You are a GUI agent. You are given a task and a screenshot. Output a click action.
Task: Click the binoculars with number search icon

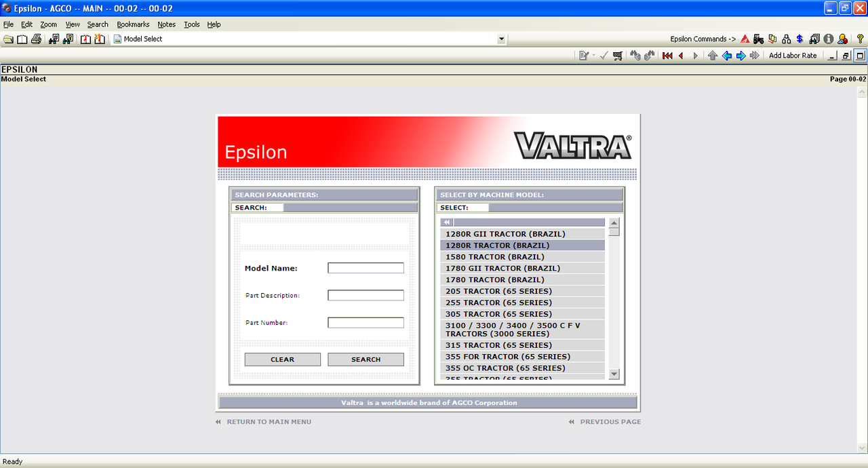(x=54, y=39)
